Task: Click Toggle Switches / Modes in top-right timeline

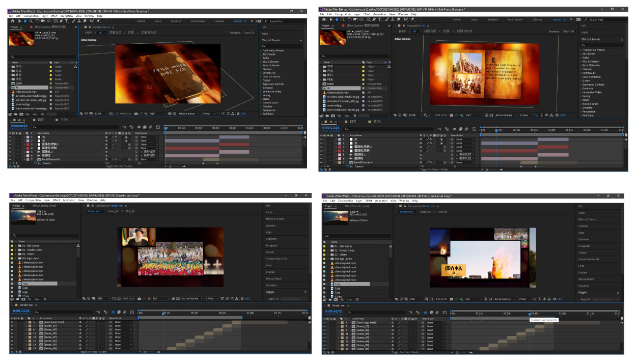Action: (x=434, y=169)
